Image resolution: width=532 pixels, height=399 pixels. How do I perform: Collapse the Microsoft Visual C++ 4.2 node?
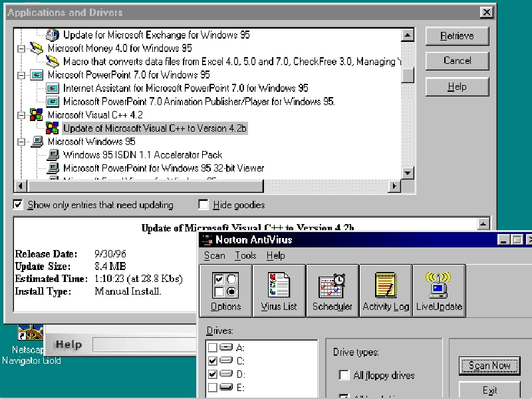coord(21,115)
